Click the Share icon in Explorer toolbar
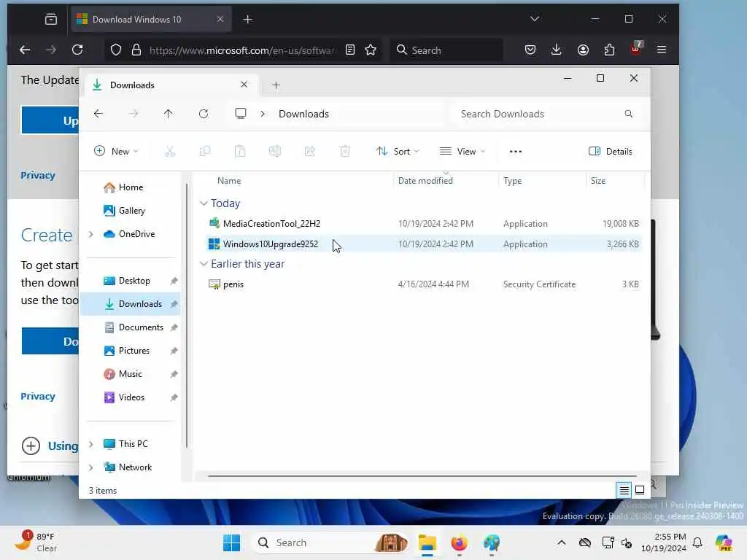 (309, 152)
